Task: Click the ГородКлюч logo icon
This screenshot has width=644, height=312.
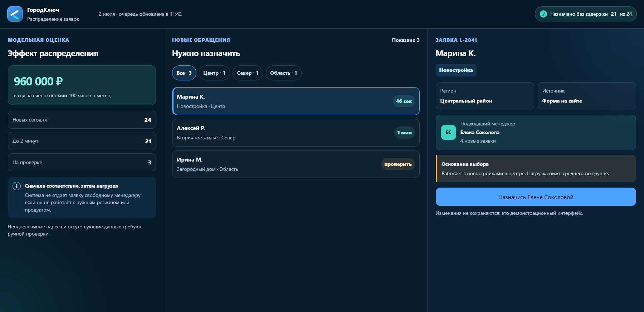Action: point(15,14)
